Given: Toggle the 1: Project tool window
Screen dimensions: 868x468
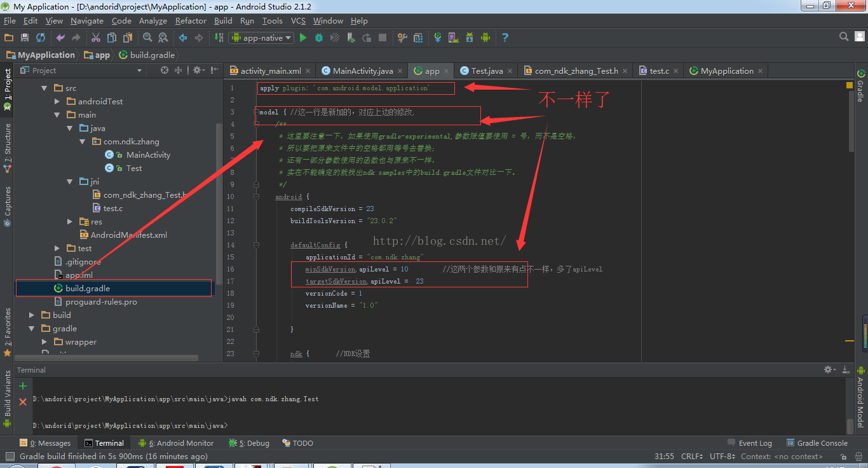Looking at the screenshot, I should (8, 89).
